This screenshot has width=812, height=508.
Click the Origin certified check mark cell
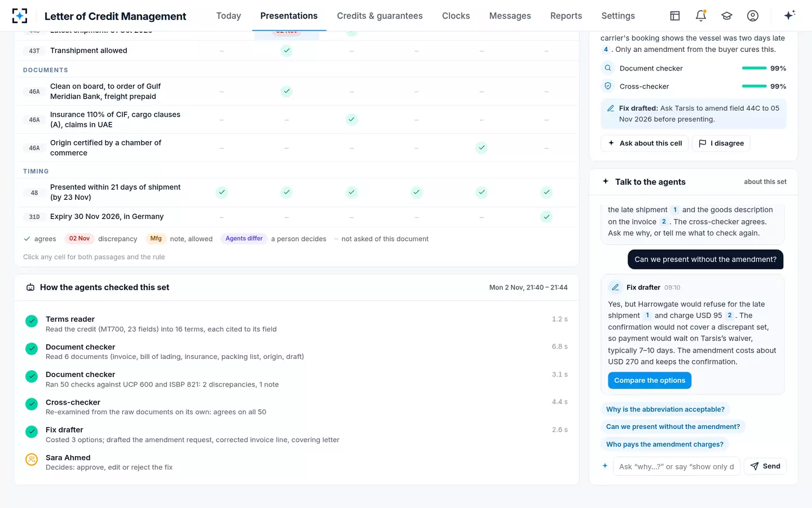[x=482, y=148]
